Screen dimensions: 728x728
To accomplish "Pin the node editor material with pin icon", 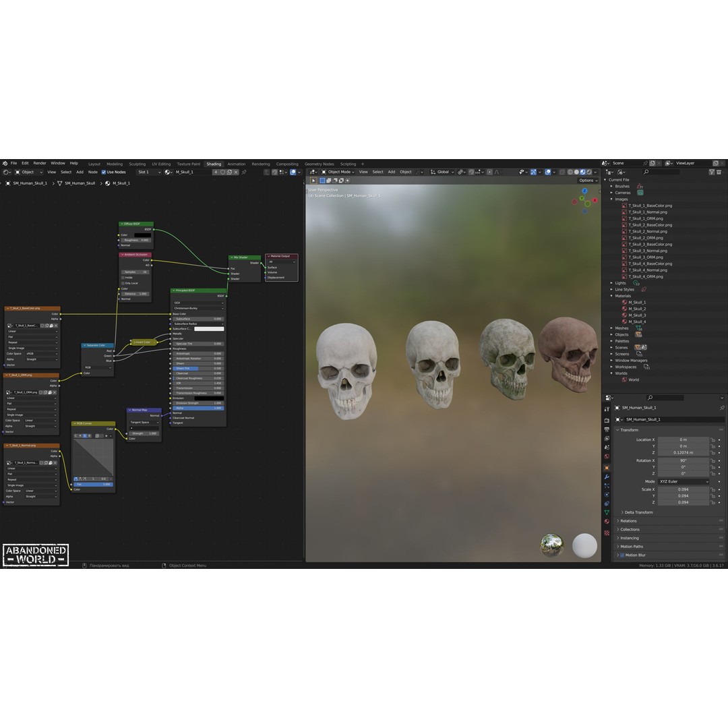I will (244, 173).
